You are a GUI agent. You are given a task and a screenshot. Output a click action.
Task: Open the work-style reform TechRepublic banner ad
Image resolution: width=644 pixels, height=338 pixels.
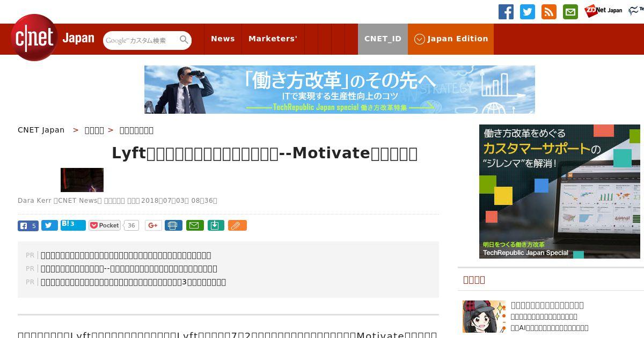tap(340, 90)
